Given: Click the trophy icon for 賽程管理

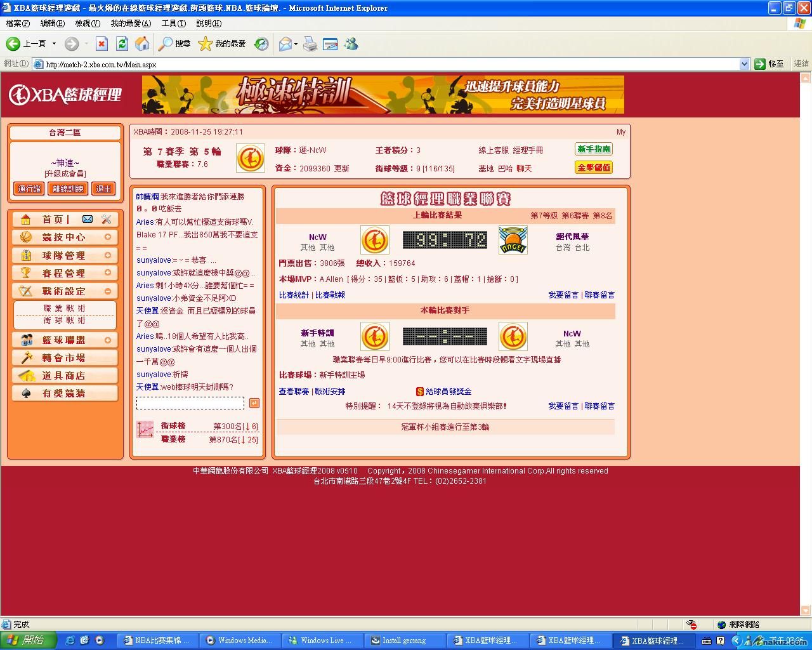Looking at the screenshot, I should (x=26, y=273).
